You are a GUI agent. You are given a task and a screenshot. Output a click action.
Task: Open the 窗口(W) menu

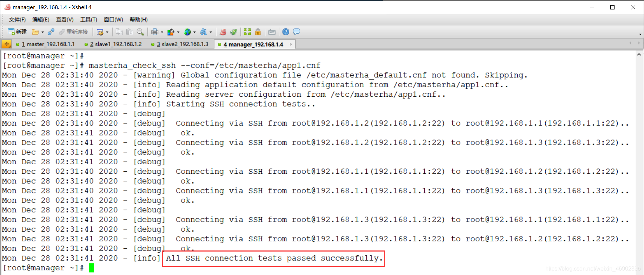point(113,20)
